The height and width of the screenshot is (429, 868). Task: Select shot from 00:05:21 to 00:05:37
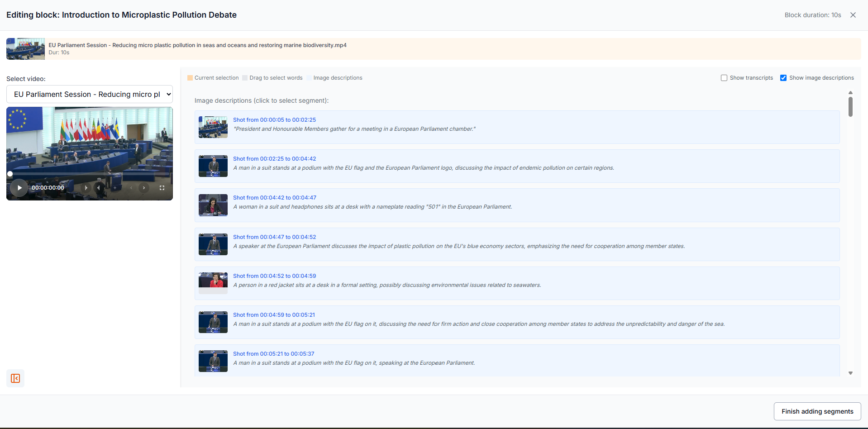click(273, 354)
